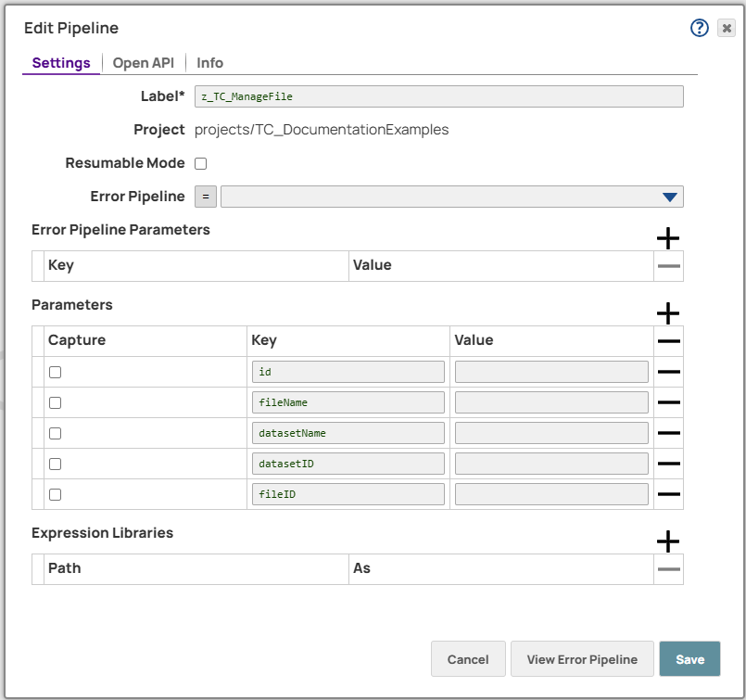Check Capture for the fileName parameter

[x=56, y=403]
